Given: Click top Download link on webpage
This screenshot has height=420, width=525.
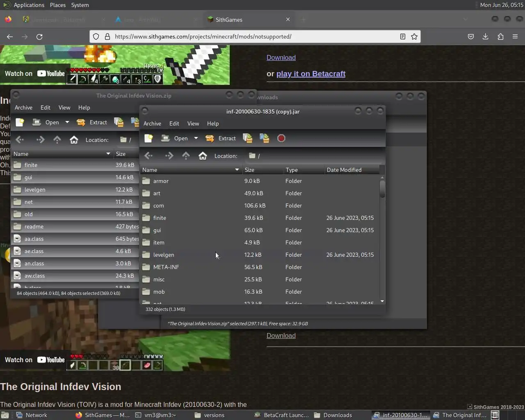Looking at the screenshot, I should pyautogui.click(x=281, y=58).
